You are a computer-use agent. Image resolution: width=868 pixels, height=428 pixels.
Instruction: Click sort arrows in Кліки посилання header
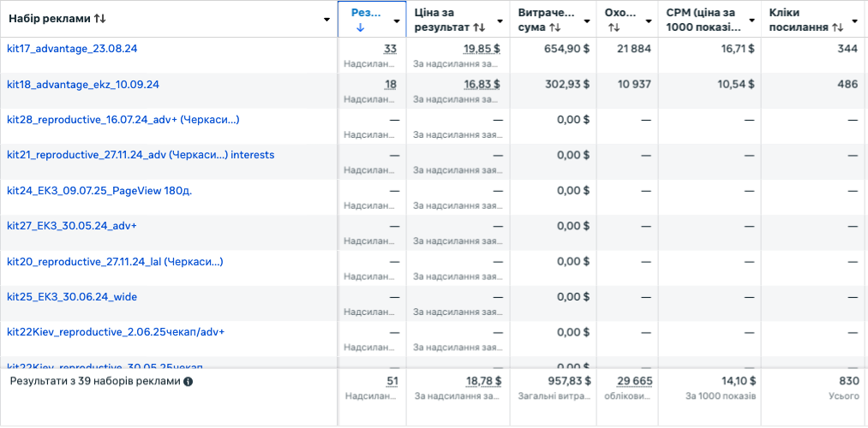[x=838, y=27]
